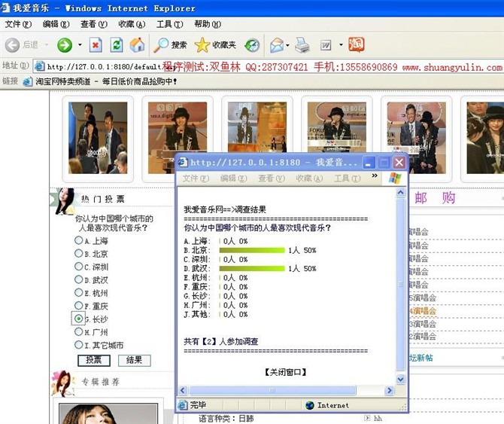Click the 热门投票 section avatar image
The height and width of the screenshot is (424, 504).
point(64,201)
